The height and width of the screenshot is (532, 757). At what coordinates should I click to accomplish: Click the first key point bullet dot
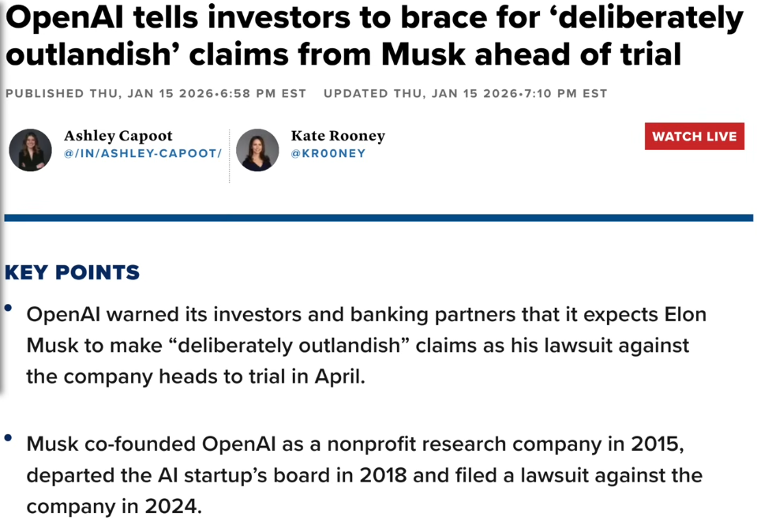tap(8, 308)
